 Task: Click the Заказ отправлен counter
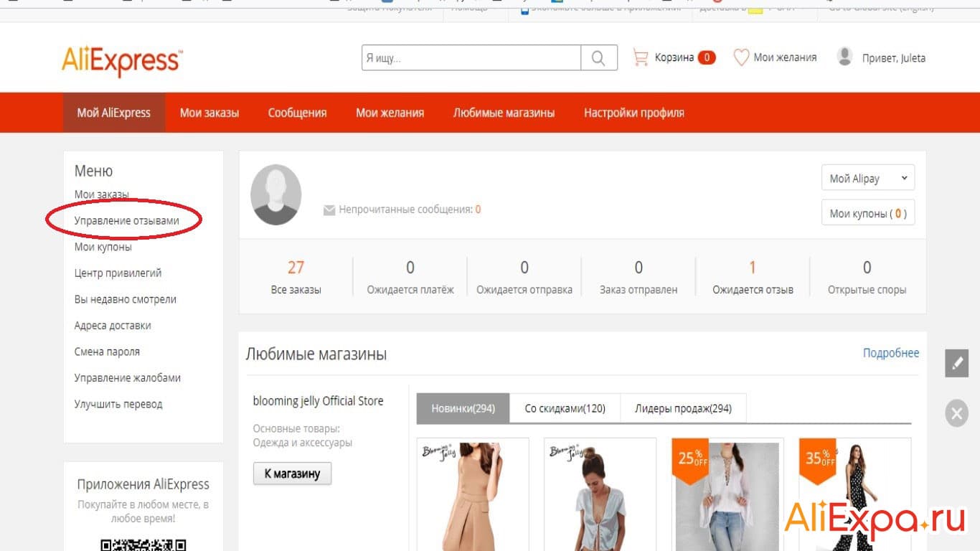point(639,277)
